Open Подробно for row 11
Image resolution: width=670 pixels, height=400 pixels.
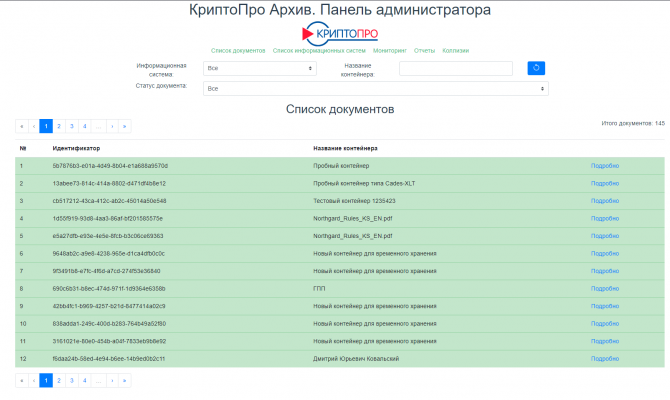[x=605, y=341]
